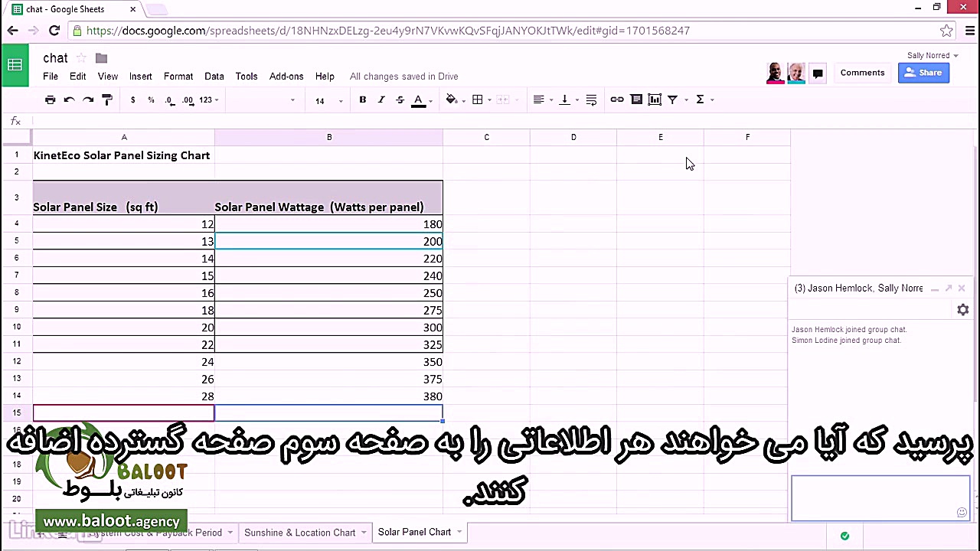Open the Comments panel

tap(862, 72)
